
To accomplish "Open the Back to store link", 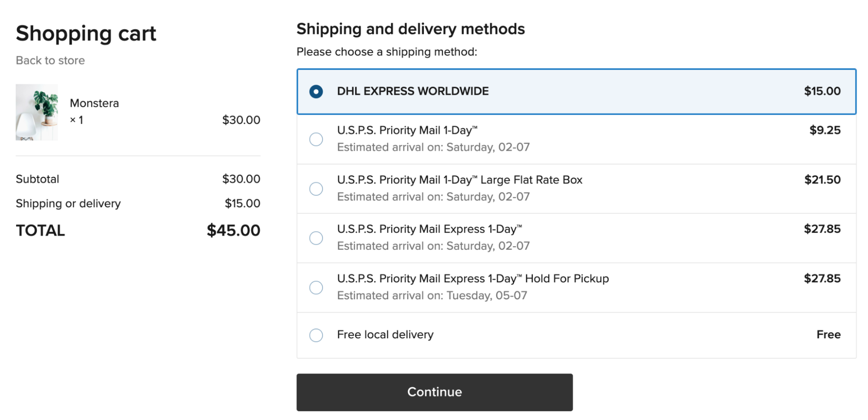I will tap(50, 60).
